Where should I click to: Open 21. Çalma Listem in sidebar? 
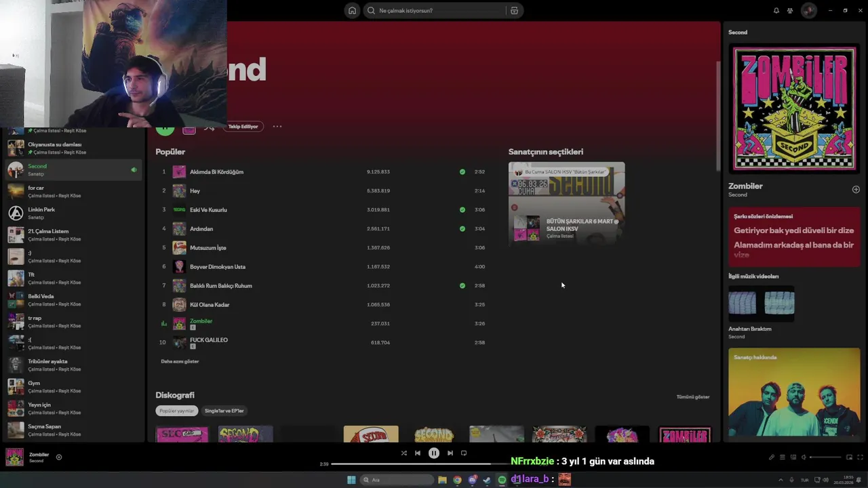73,235
